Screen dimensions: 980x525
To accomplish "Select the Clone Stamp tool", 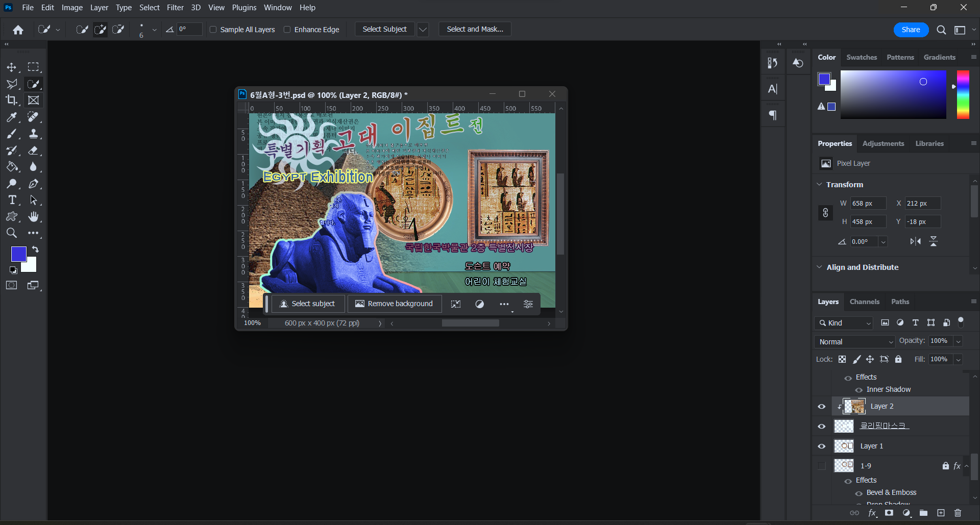I will pyautogui.click(x=33, y=134).
